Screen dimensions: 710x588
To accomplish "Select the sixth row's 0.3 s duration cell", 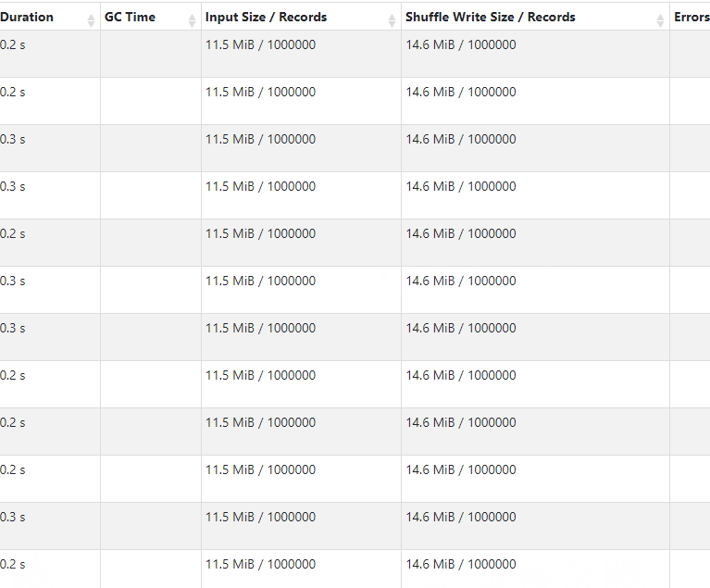I will [13, 281].
